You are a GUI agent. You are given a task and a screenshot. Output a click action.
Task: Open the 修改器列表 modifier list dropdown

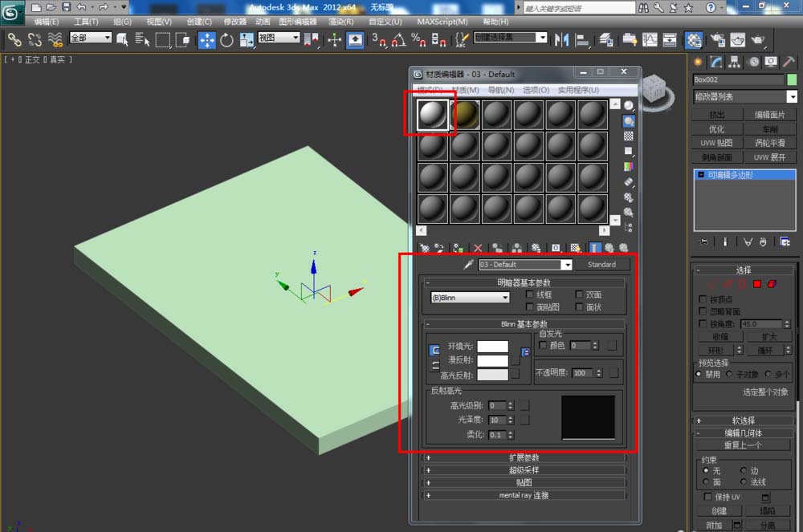click(746, 97)
